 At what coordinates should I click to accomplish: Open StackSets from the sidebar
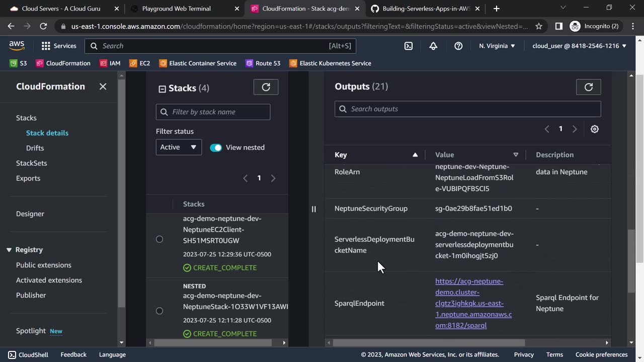[x=31, y=163]
